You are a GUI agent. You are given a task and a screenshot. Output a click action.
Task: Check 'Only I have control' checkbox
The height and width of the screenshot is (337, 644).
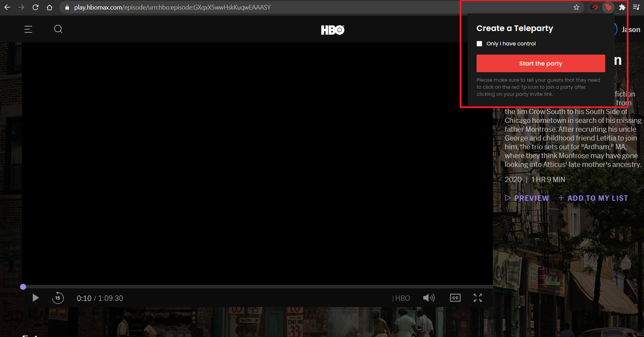point(479,44)
